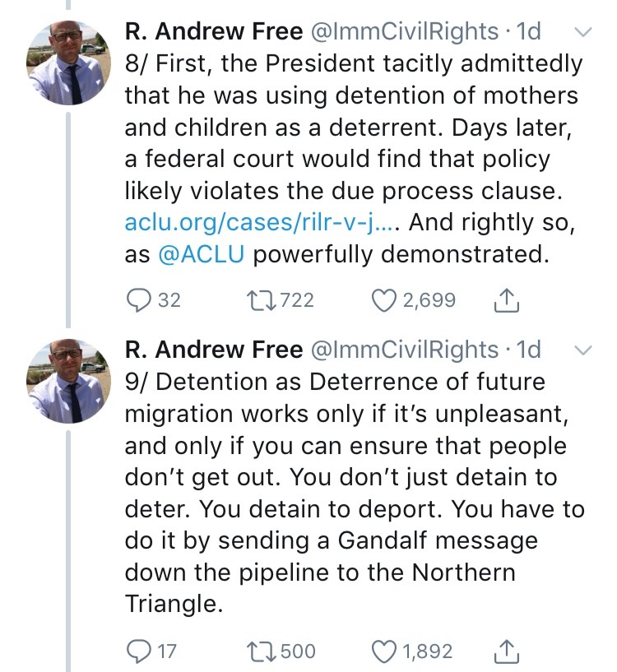The width and height of the screenshot is (617, 672).
Task: Open the 9/ tweet options chevron
Action: pos(582,350)
